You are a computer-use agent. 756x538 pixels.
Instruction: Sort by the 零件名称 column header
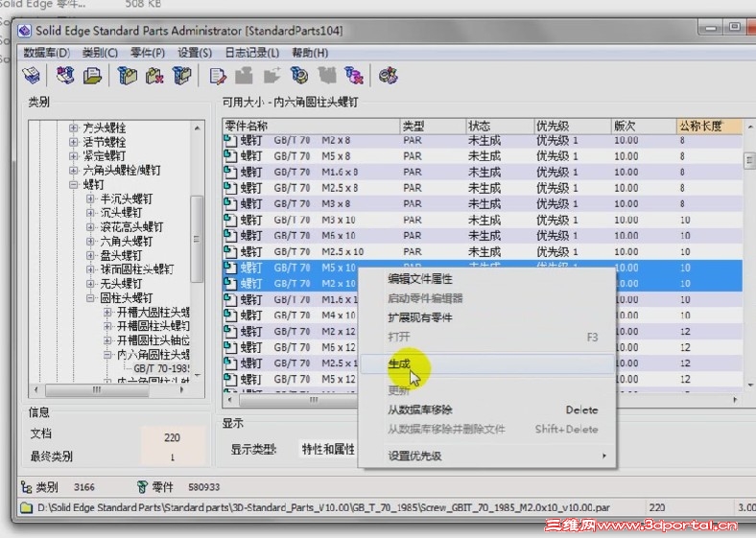point(311,127)
